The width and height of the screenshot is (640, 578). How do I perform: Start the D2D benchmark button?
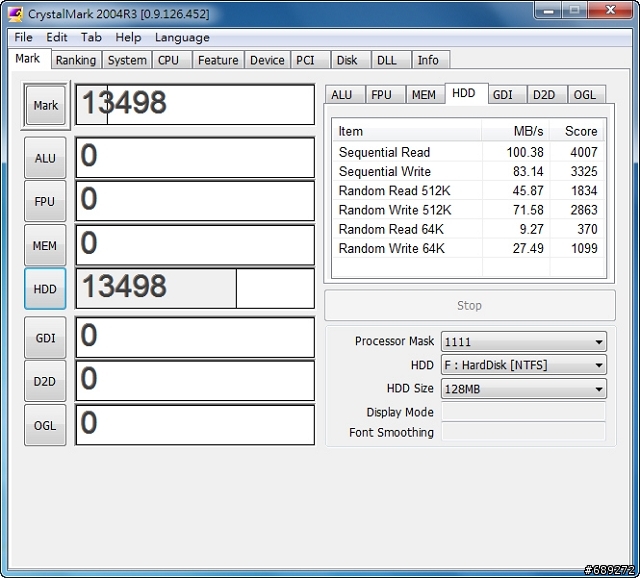click(x=45, y=381)
